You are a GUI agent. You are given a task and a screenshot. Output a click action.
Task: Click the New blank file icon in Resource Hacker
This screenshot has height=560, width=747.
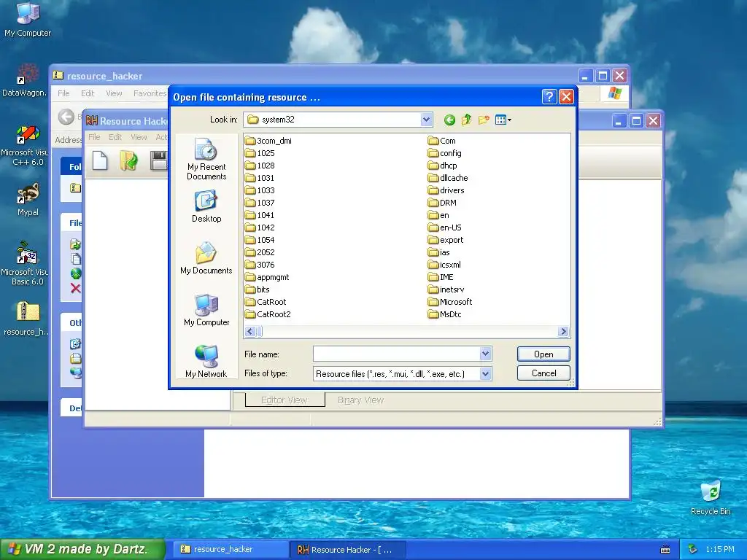point(99,160)
